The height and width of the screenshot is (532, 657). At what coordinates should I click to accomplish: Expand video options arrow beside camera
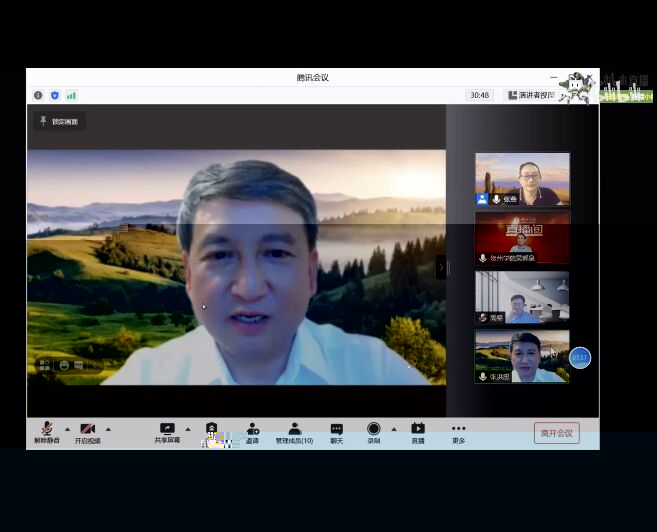tap(108, 429)
